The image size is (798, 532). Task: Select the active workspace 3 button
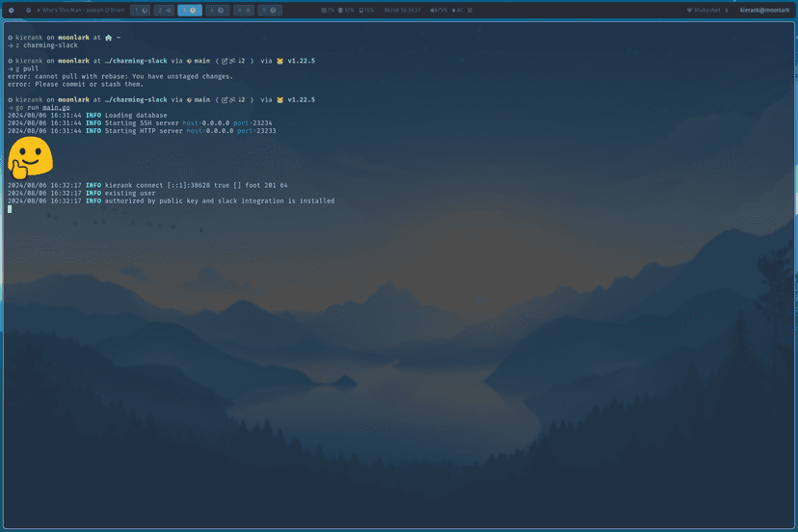click(190, 10)
